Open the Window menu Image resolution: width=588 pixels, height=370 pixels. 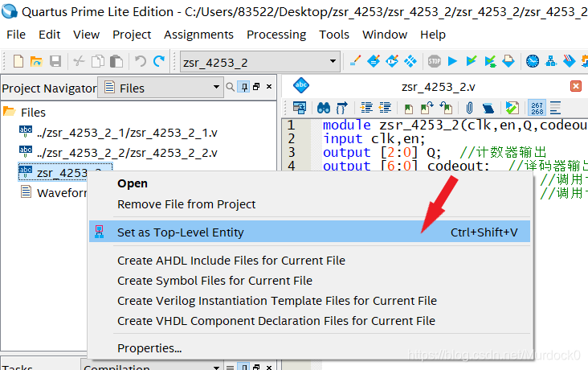pos(385,35)
